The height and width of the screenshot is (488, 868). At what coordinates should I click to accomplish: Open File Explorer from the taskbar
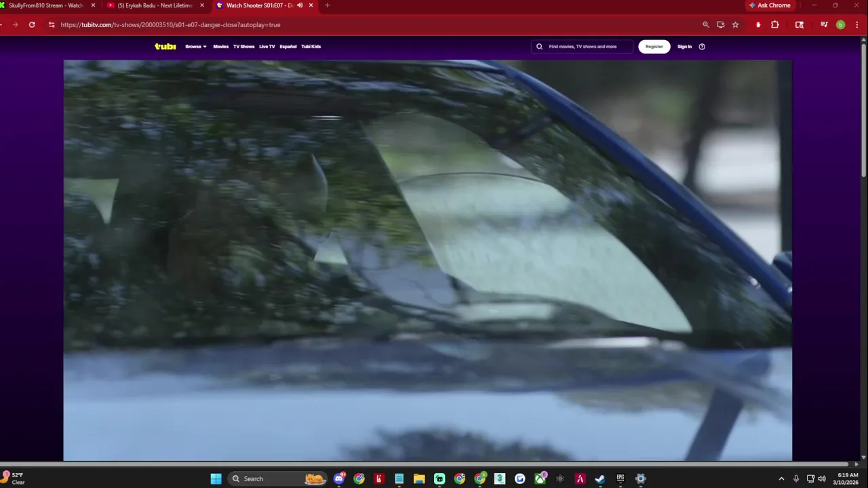pos(419,479)
